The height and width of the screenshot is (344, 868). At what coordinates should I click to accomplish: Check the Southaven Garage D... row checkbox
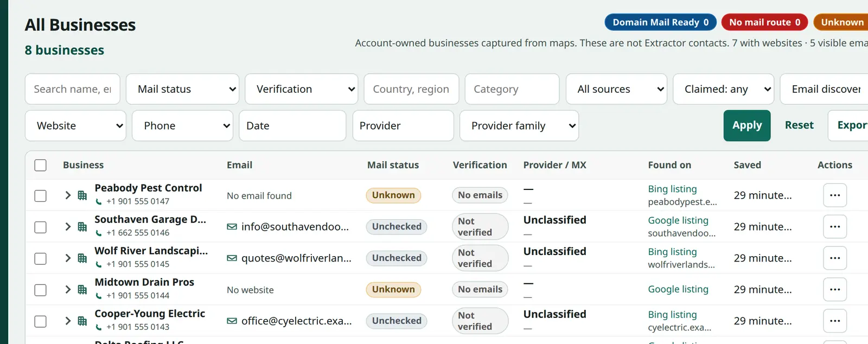tap(41, 227)
